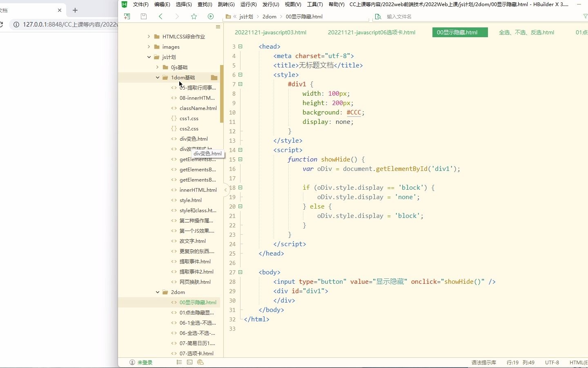Screen dimensions: 588x368
Task: Click 2dom in the breadcrumb
Action: [x=269, y=16]
